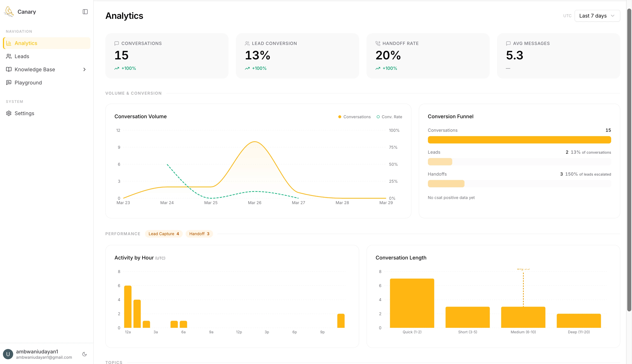Toggle dark mode moon icon
The width and height of the screenshot is (632, 364).
coord(84,354)
